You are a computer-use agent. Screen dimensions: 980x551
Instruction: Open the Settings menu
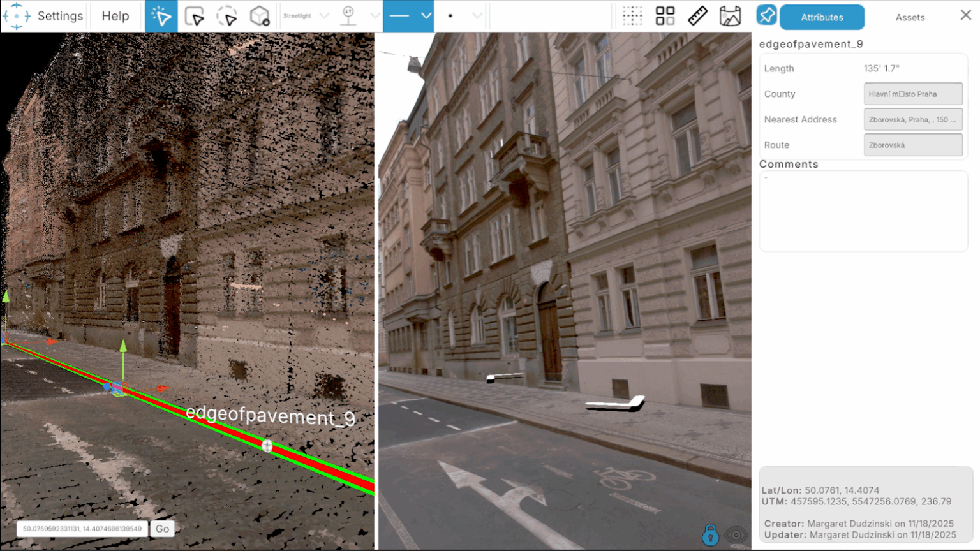coord(59,16)
